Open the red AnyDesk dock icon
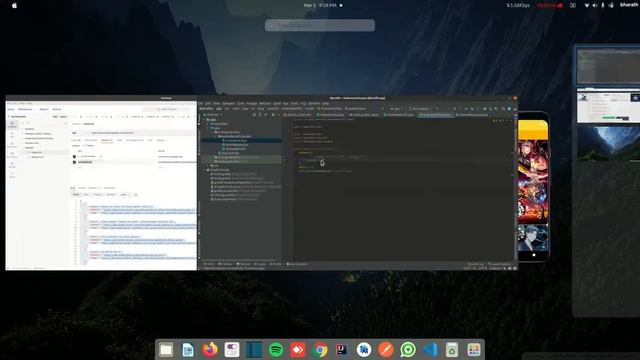Screen dimensions: 640x360 click(x=298, y=350)
